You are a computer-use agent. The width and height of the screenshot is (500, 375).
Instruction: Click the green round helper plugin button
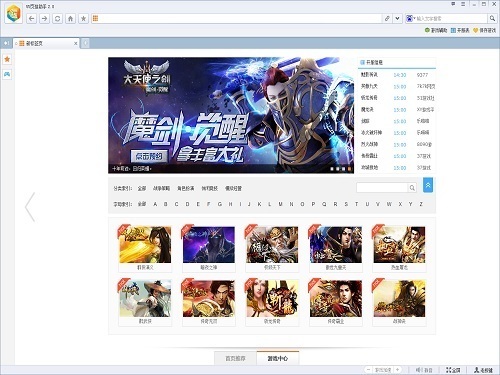point(436,30)
